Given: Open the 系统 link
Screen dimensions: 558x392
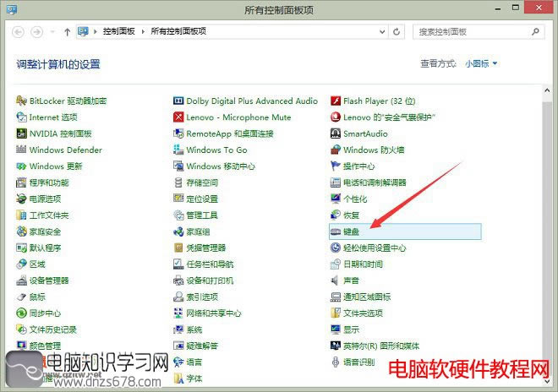Looking at the screenshot, I should point(194,329).
